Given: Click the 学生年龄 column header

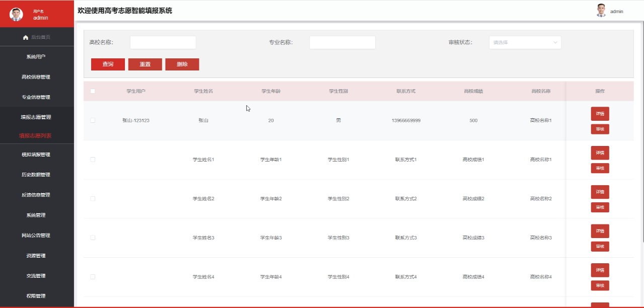Looking at the screenshot, I should (271, 91).
